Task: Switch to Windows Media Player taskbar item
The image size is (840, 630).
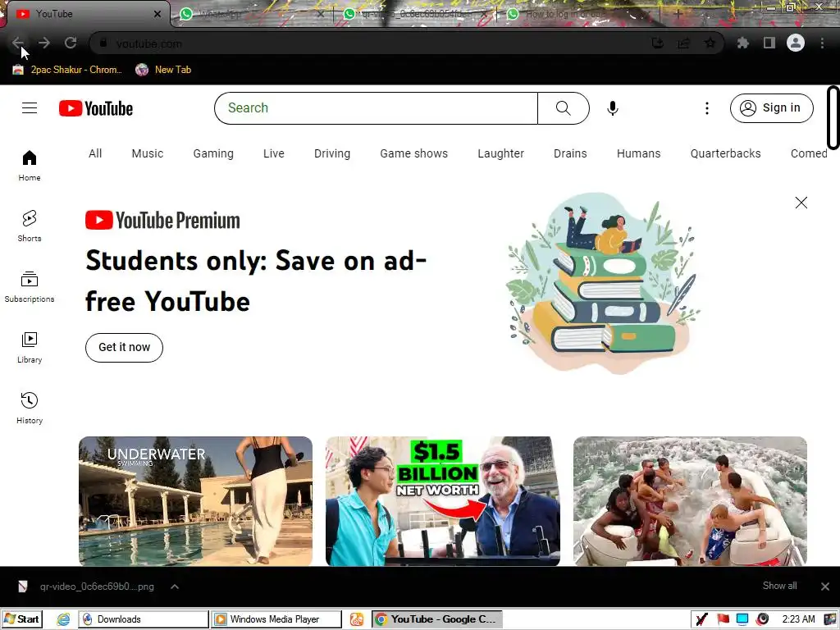Action: (x=276, y=619)
